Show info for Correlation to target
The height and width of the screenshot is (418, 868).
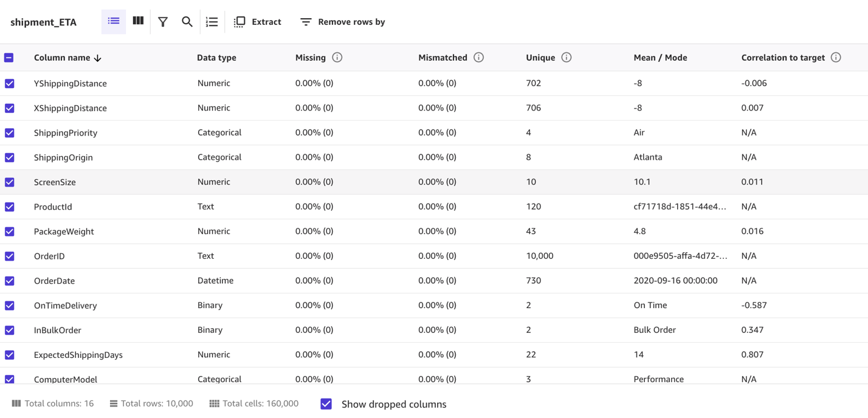(836, 58)
